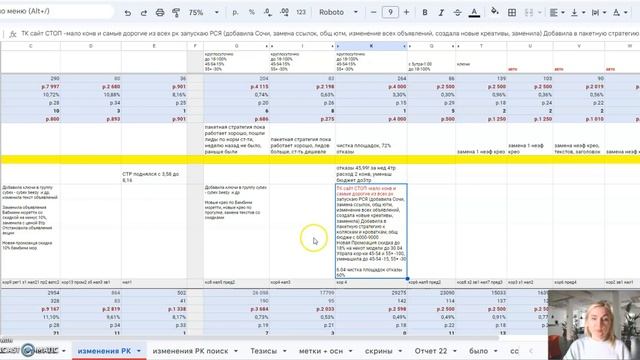This screenshot has width=640, height=360.
Task: Open the horizontal align dropdown
Action: point(557,13)
